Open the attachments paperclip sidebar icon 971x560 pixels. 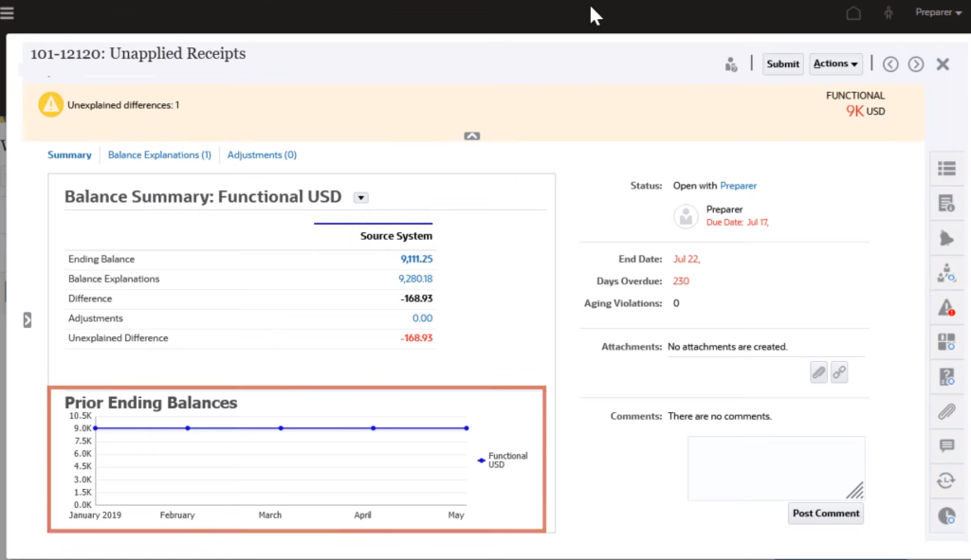tap(945, 411)
